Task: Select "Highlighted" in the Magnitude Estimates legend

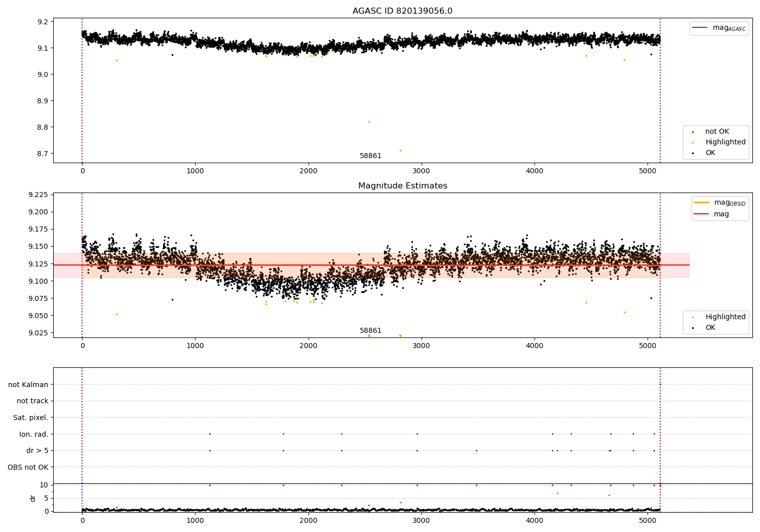Action: click(x=719, y=317)
